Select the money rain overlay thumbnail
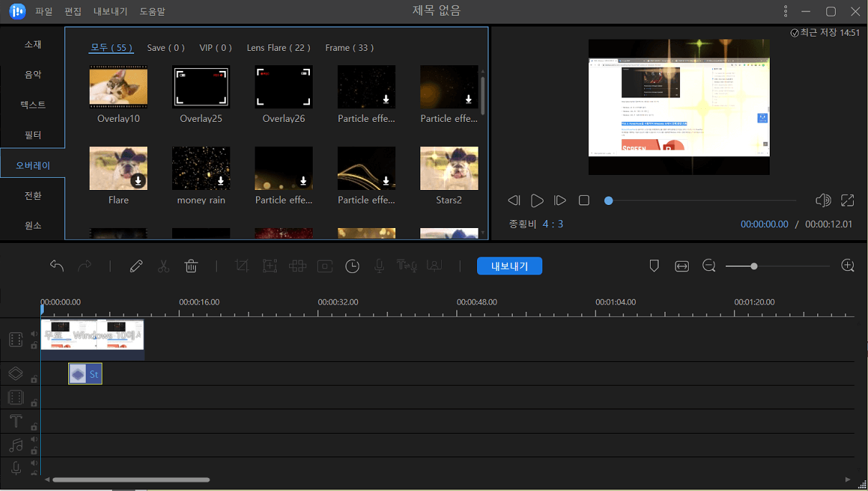 [201, 168]
